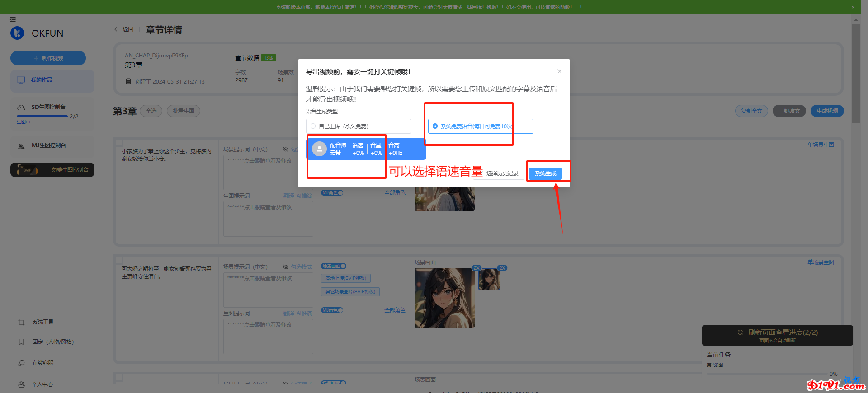The image size is (868, 393).
Task: Click the 2X badge on the large scene image
Action: (x=476, y=268)
